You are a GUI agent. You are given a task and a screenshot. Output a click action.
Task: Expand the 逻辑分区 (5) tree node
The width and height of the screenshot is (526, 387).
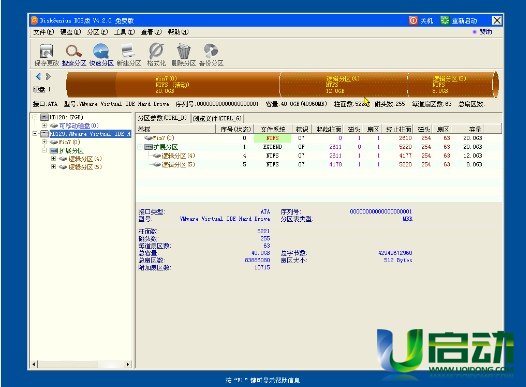(x=53, y=167)
